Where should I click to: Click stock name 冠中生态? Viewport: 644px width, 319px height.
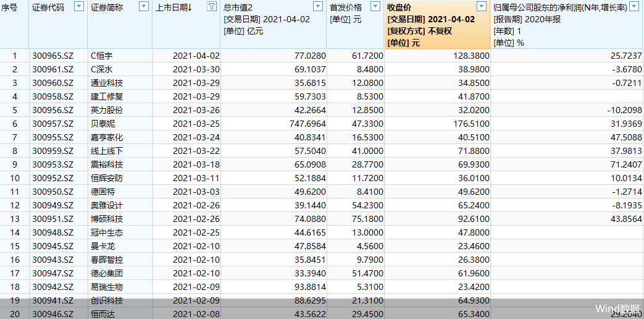[x=107, y=232]
